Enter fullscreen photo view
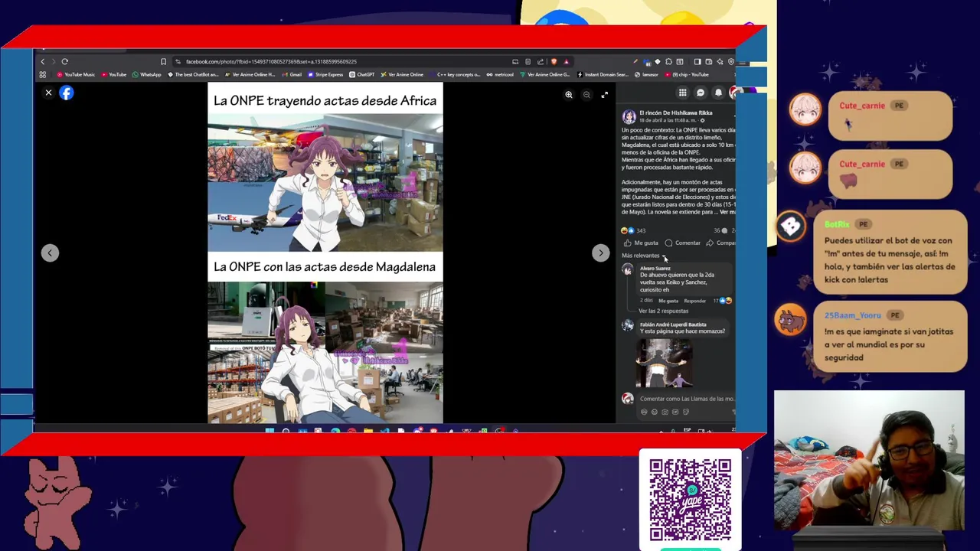 (604, 95)
